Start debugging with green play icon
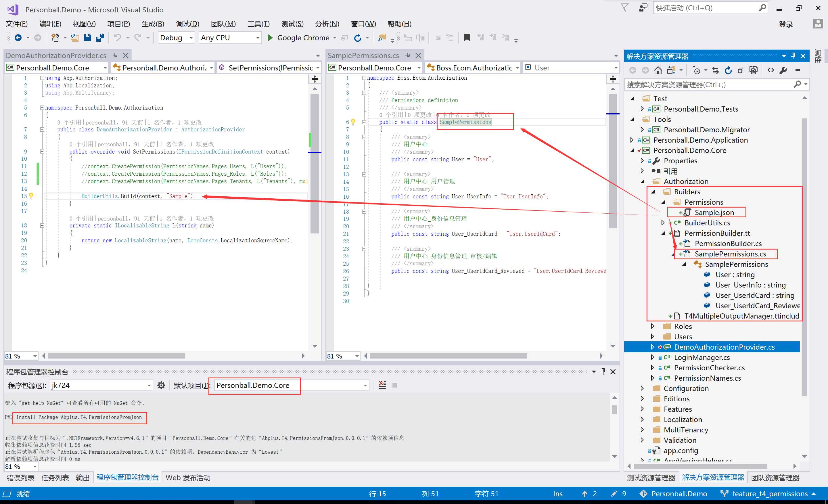 pos(270,38)
